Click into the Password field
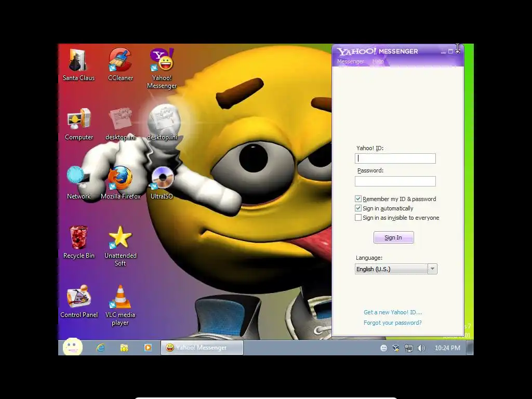 tap(395, 181)
